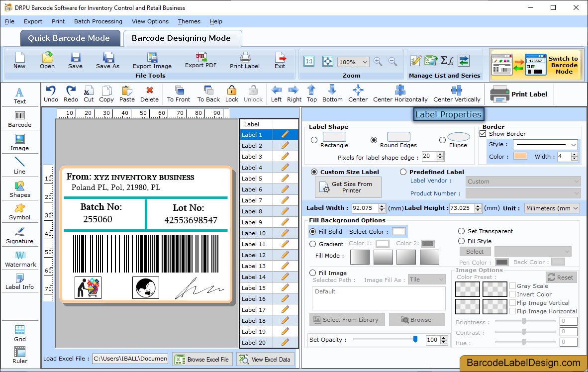Choose the Fill Image radio option
Screen dimensions: 588x372
point(313,273)
